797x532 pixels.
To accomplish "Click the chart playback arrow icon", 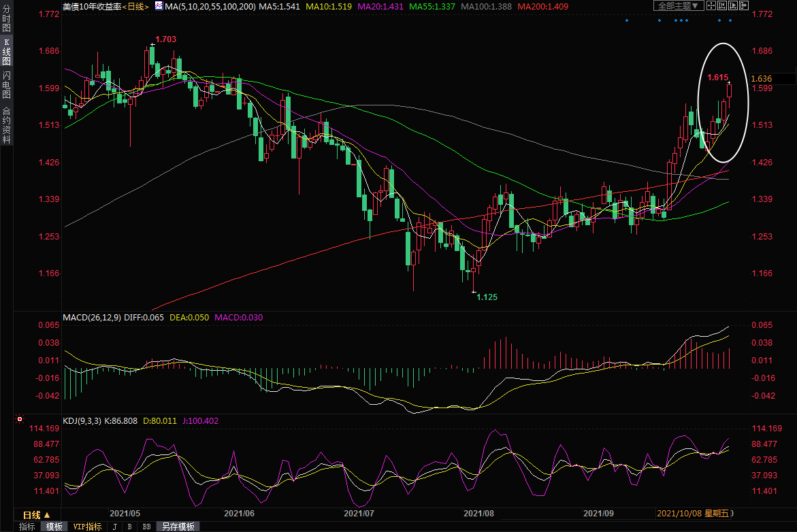I will [733, 6].
